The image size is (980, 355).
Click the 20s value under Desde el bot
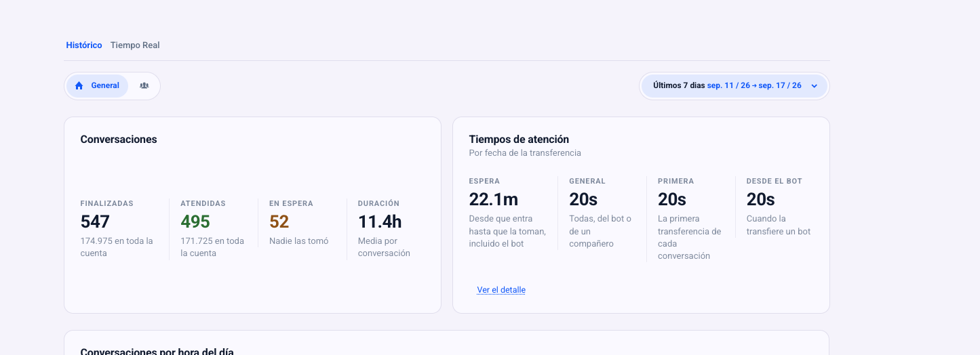(761, 199)
